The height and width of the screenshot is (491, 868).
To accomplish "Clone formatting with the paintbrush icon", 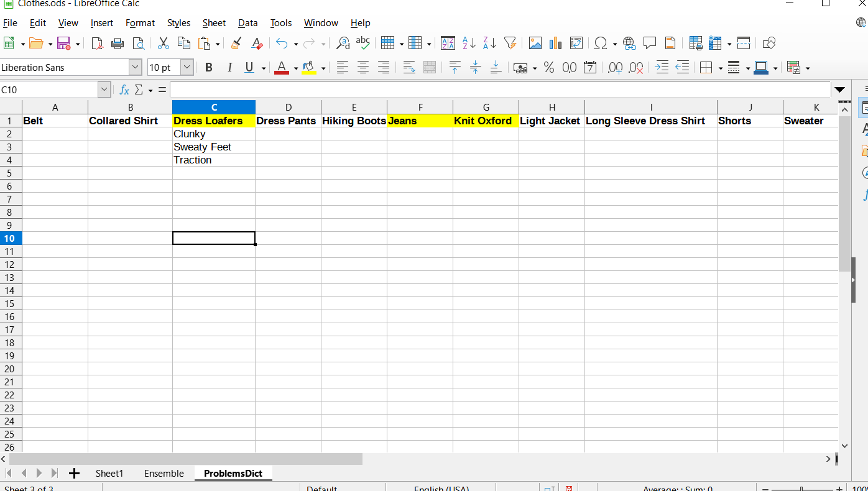I will pyautogui.click(x=236, y=43).
